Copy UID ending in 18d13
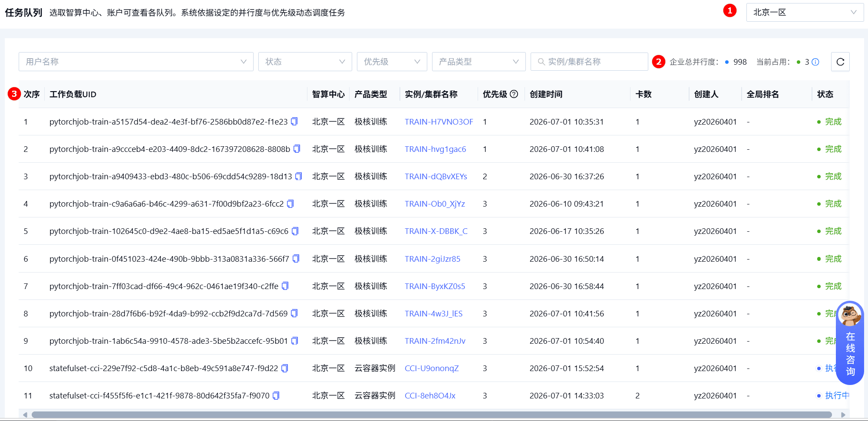Image resolution: width=868 pixels, height=421 pixels. [x=299, y=176]
